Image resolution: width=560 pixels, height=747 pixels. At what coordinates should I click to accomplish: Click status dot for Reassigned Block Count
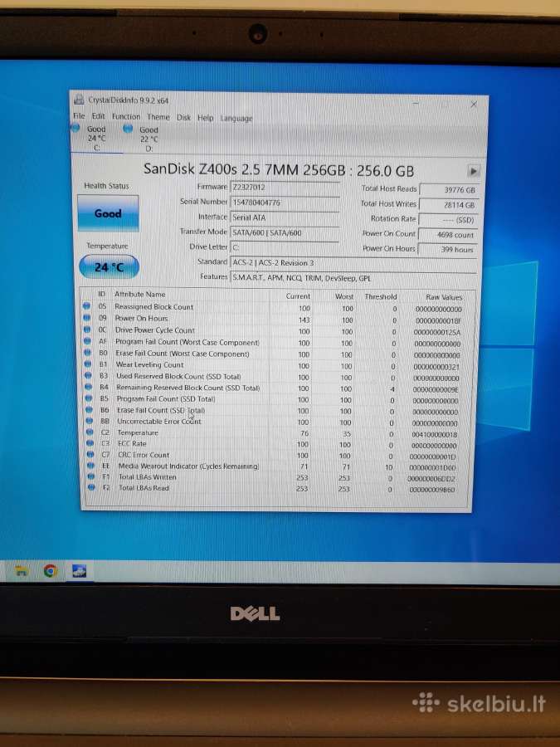pyautogui.click(x=86, y=306)
